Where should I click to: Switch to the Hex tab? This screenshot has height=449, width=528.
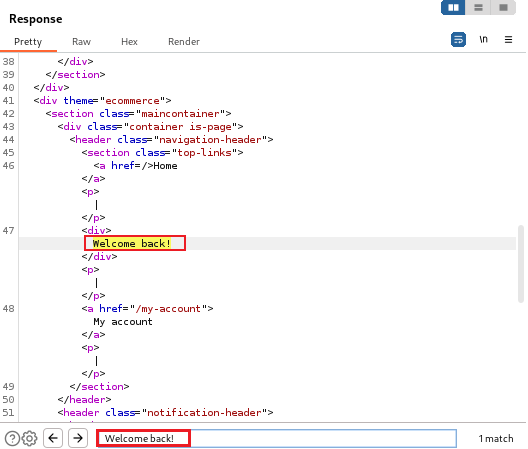(129, 42)
